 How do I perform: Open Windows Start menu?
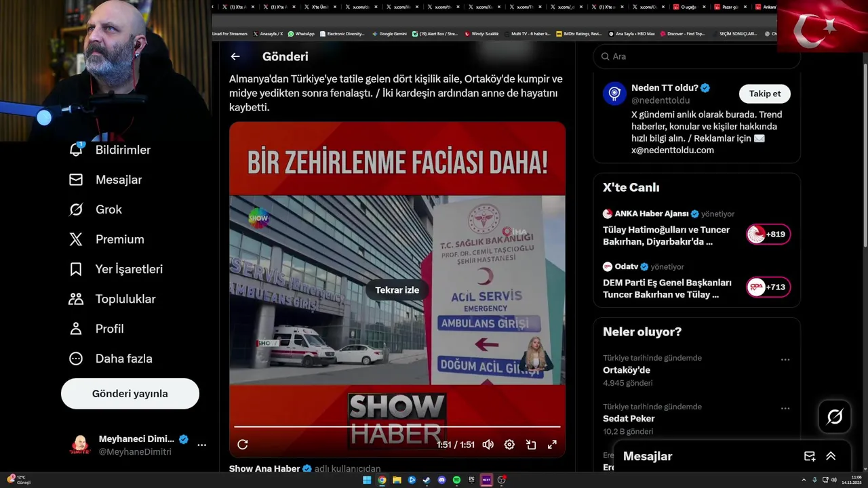367,480
